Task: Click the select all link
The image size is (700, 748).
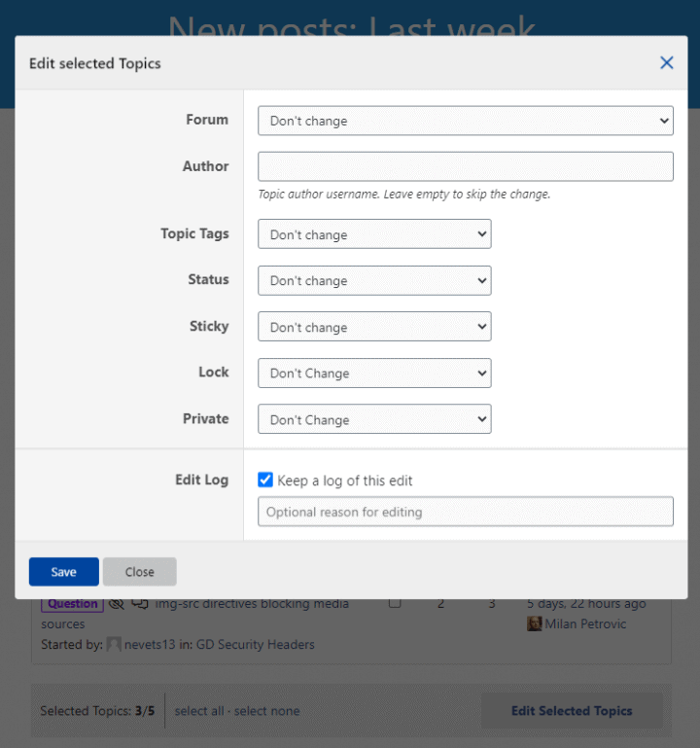Action: pyautogui.click(x=199, y=711)
